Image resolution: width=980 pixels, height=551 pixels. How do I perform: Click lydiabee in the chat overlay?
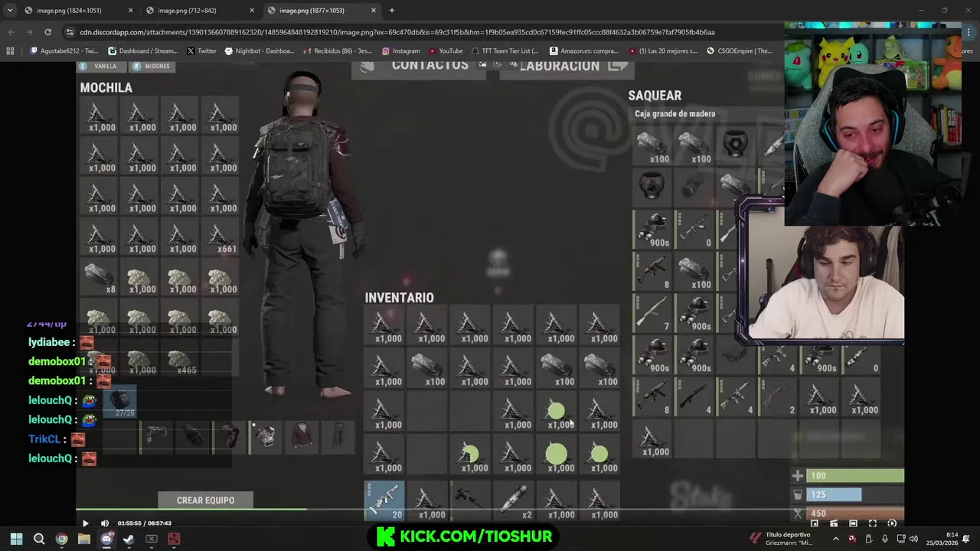coord(50,342)
